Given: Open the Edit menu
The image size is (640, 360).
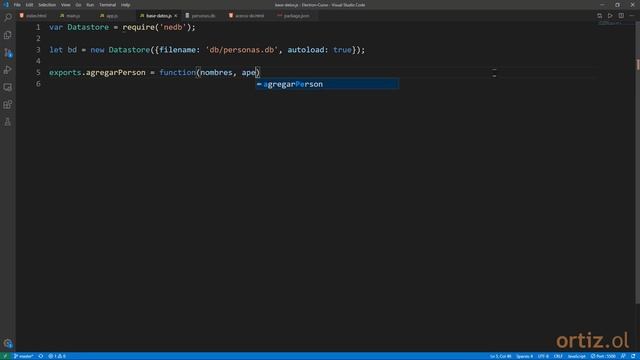Looking at the screenshot, I should (29, 5).
